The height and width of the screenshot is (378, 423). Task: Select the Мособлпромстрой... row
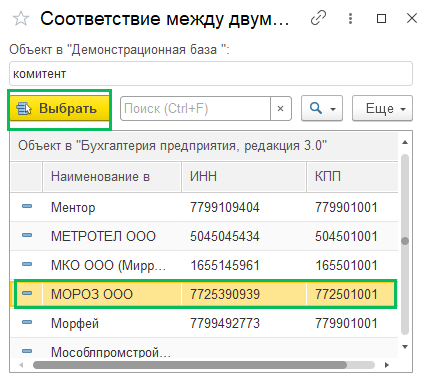204,349
